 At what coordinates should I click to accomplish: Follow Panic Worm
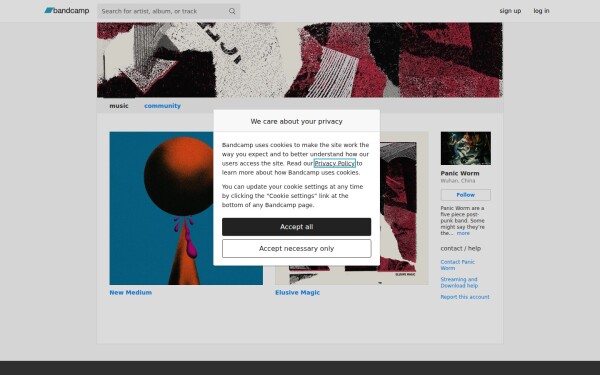coord(466,195)
